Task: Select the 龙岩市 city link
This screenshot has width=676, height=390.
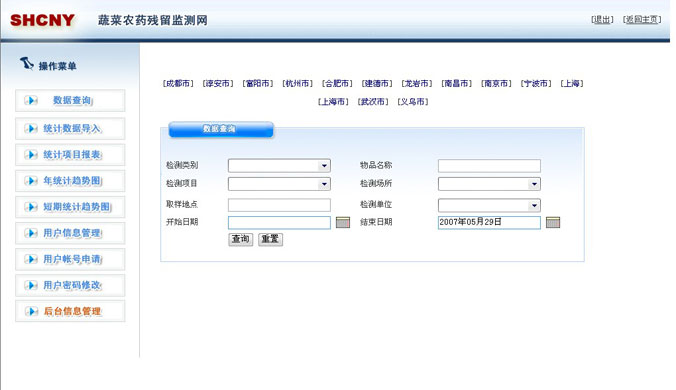Action: (x=416, y=84)
